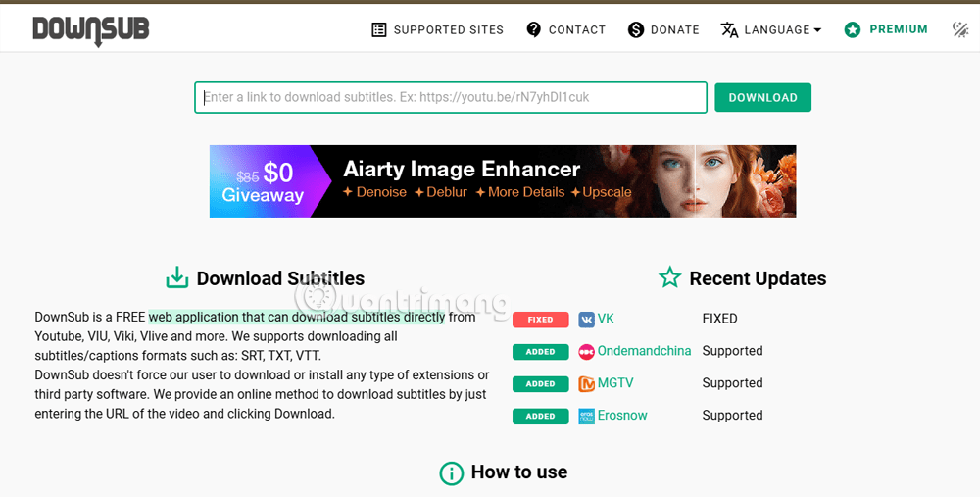Click the Donate dollar icon
Image resolution: width=980 pixels, height=497 pixels.
(x=636, y=30)
